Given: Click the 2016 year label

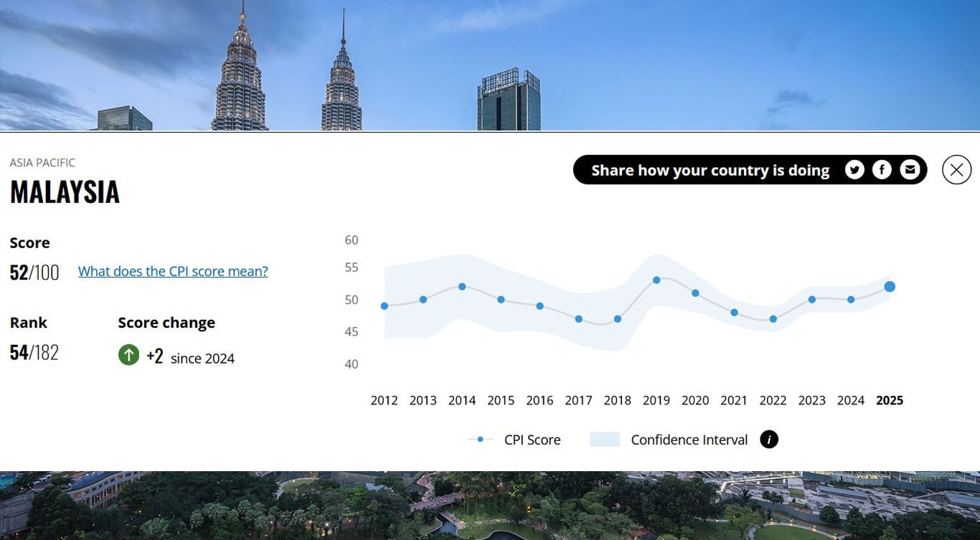Looking at the screenshot, I should (540, 400).
